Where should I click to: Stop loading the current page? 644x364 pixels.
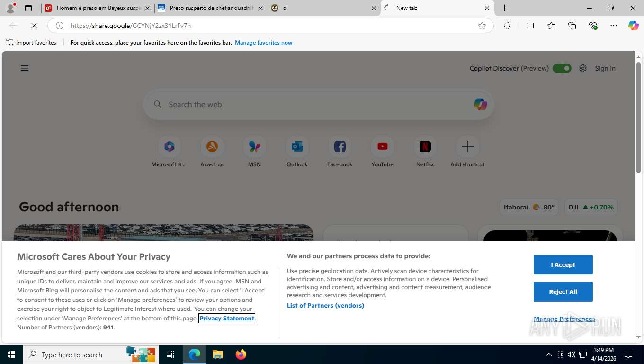click(34, 26)
